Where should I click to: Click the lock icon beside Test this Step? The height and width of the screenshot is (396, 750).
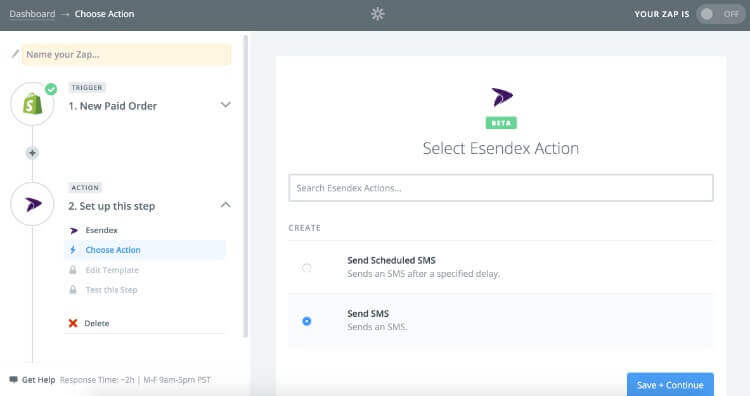tap(73, 290)
